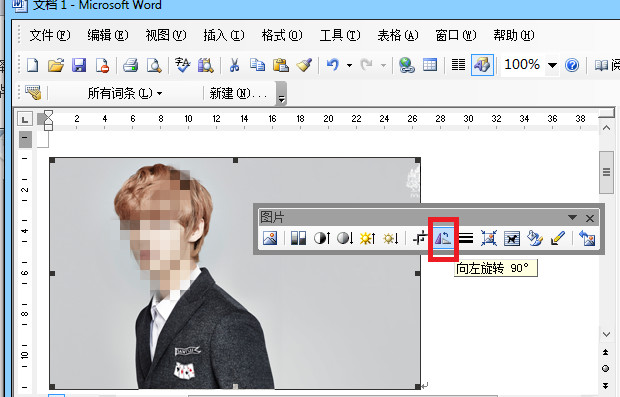Reset the picture to original
The height and width of the screenshot is (397, 620).
click(587, 238)
